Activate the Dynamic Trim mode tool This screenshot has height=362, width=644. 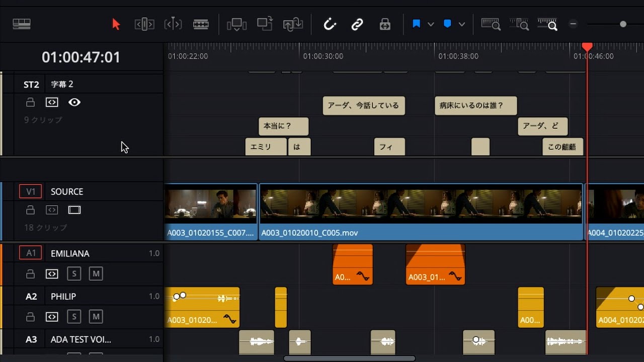click(x=173, y=24)
